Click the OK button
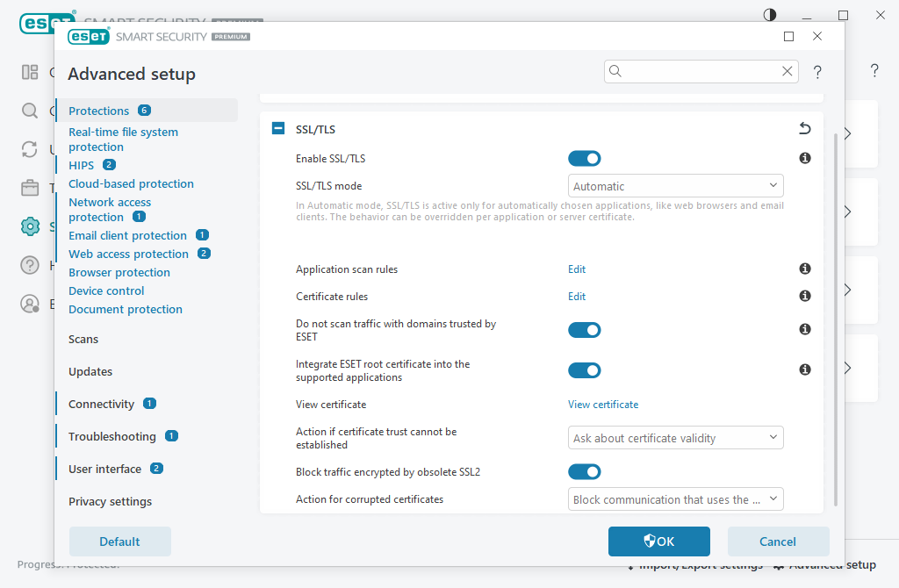The image size is (899, 588). click(x=659, y=541)
